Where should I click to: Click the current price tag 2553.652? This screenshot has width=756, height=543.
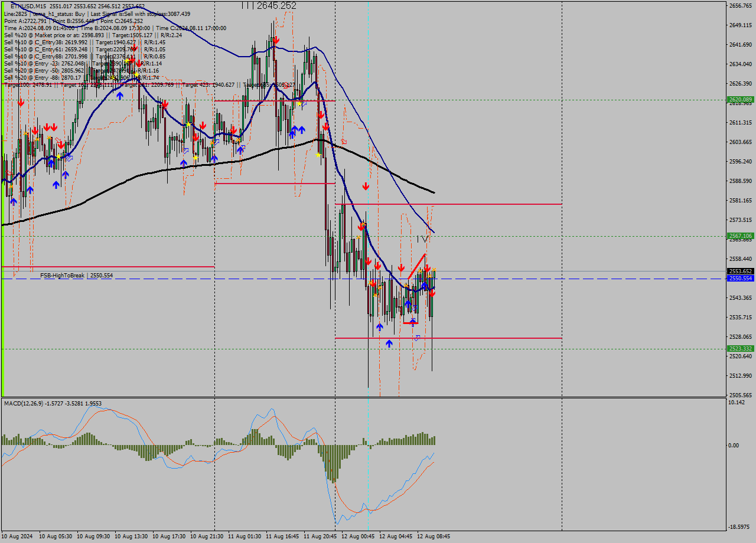741,271
